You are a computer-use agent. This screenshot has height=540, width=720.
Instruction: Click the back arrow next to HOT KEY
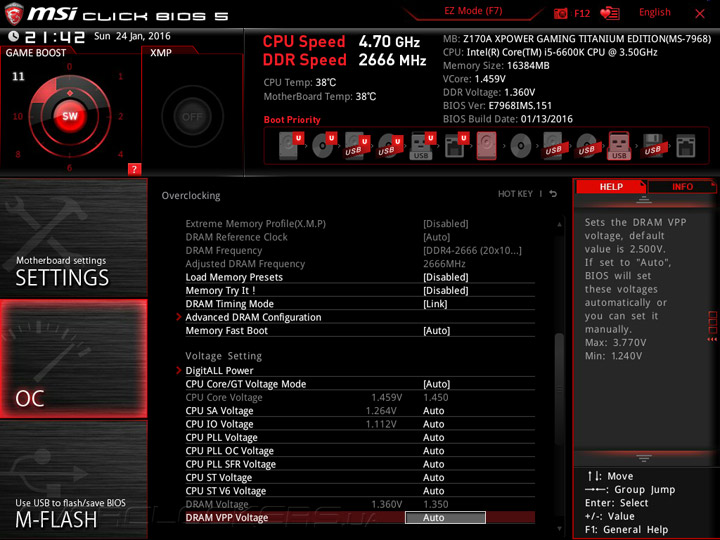click(553, 194)
